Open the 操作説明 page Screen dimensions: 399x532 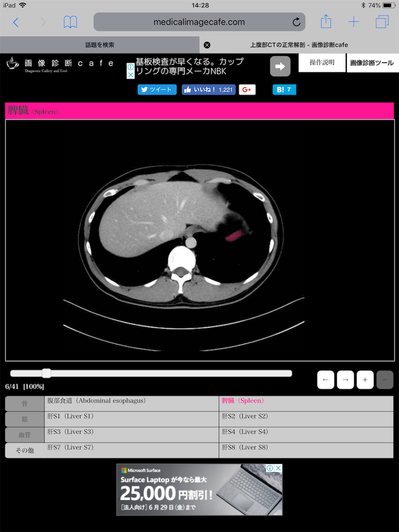coord(322,63)
